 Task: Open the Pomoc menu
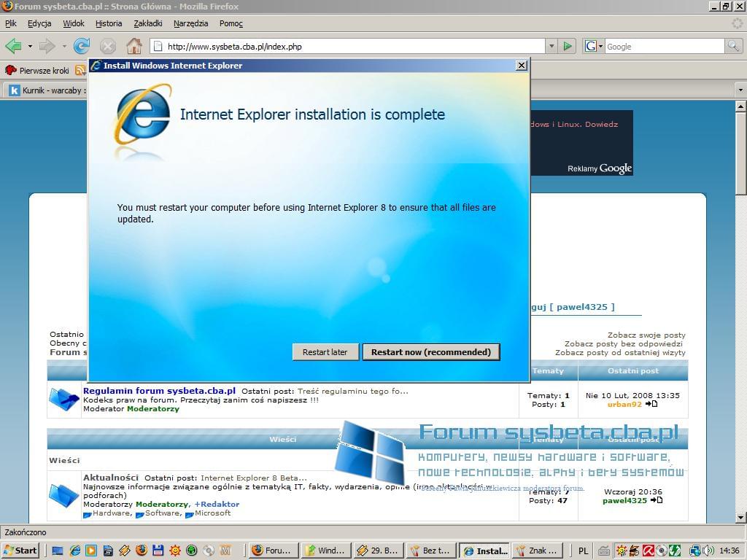tap(231, 23)
